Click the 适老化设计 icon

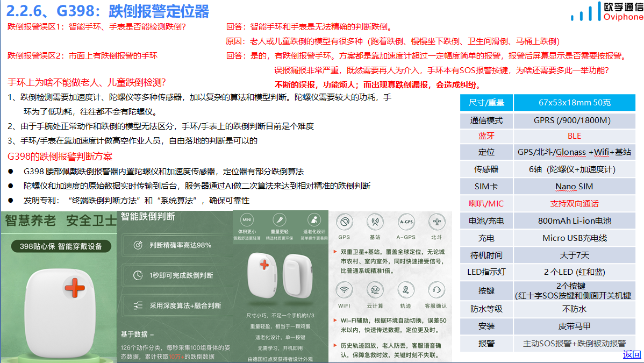pyautogui.click(x=314, y=220)
